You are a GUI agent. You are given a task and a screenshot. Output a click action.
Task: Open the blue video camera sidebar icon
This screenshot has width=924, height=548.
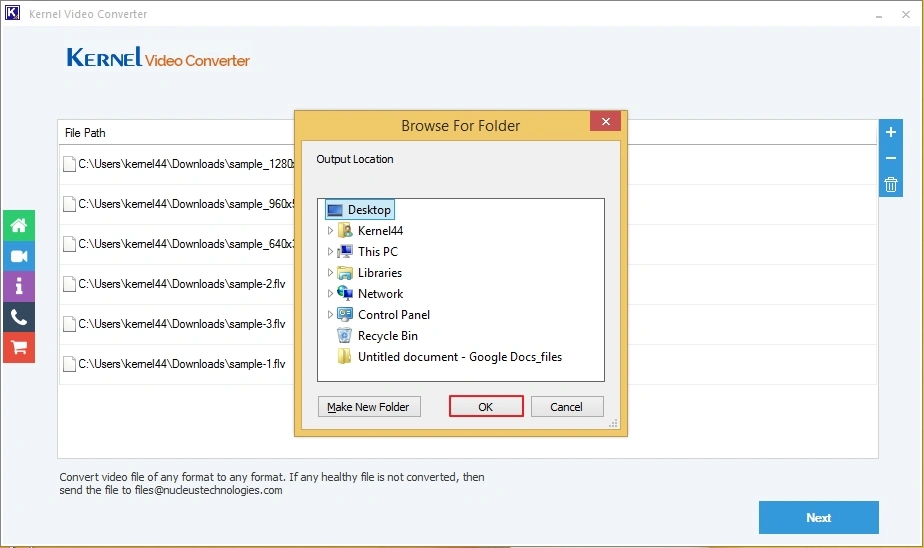(19, 256)
